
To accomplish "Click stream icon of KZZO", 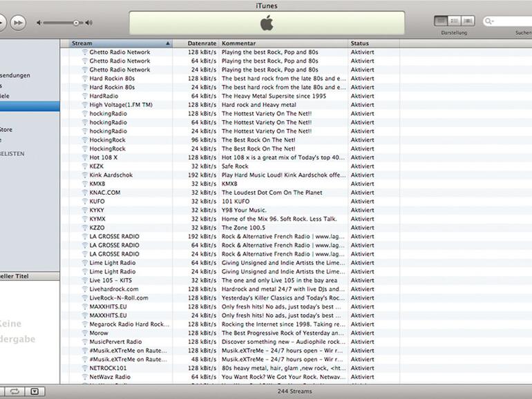I will coord(85,228).
